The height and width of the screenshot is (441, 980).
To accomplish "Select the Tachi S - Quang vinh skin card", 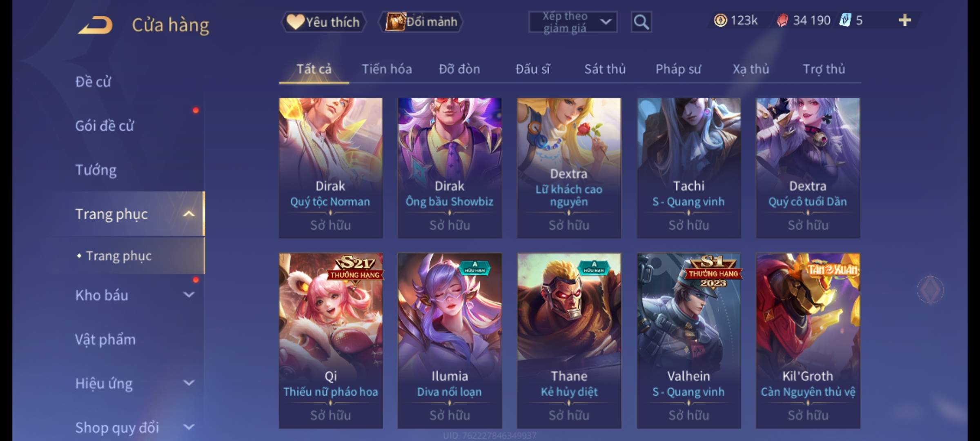I will pos(689,168).
